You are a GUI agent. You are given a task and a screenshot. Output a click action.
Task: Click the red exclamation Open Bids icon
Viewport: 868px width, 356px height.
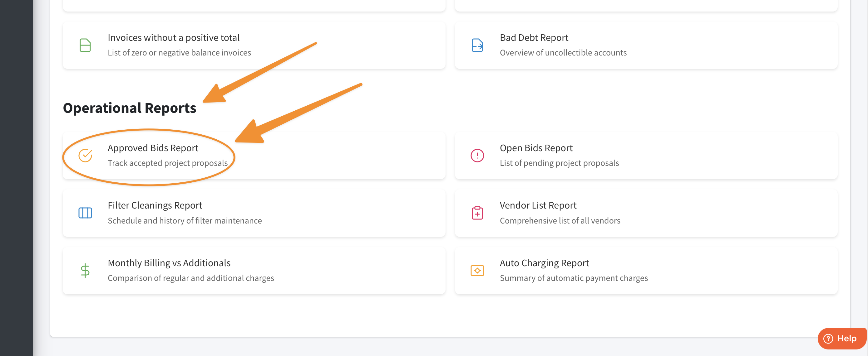[x=477, y=156]
